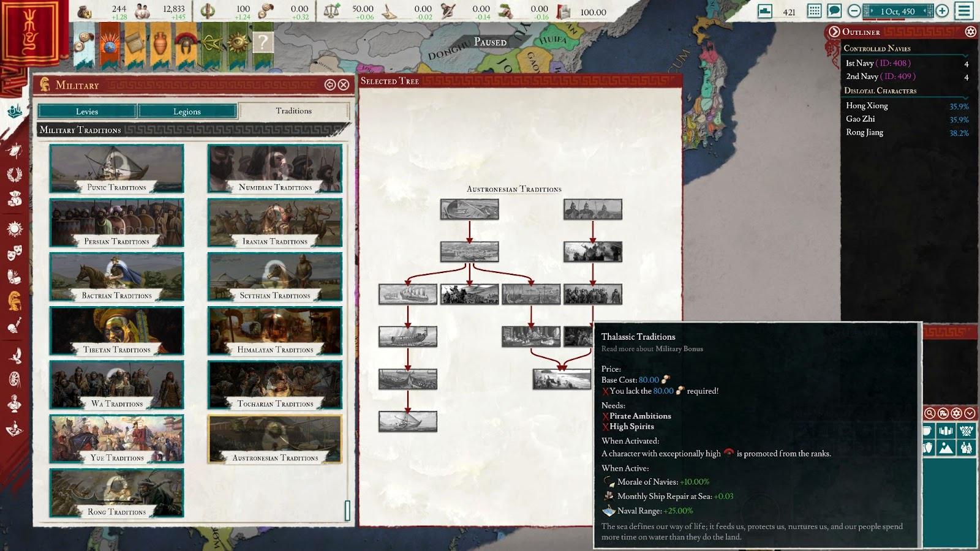The image size is (980, 551).
Task: Open the highlighted helmet military sidebar icon
Action: [15, 301]
